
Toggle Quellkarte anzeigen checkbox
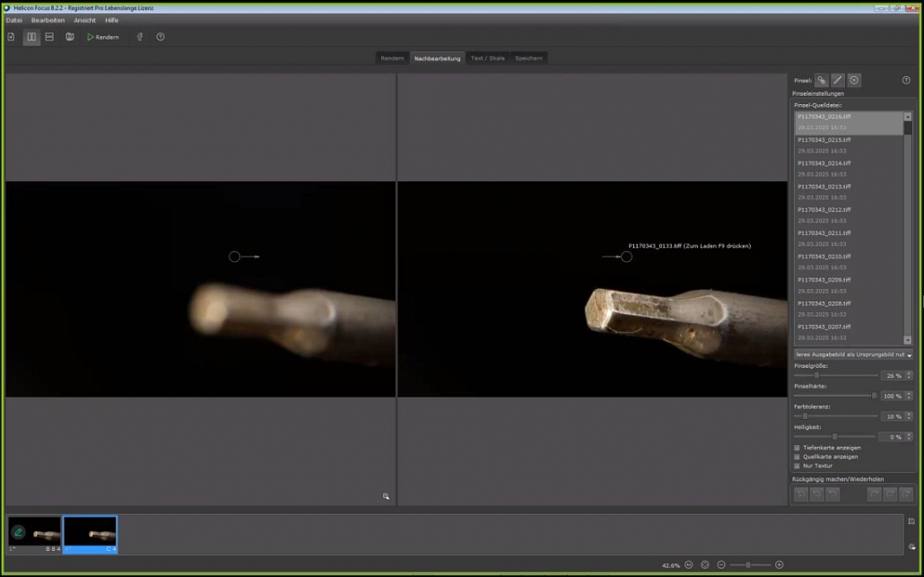pyautogui.click(x=798, y=457)
